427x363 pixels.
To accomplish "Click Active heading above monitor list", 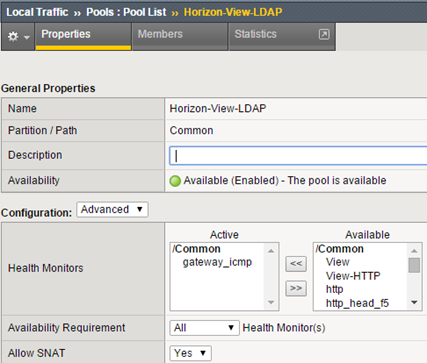I will (224, 235).
